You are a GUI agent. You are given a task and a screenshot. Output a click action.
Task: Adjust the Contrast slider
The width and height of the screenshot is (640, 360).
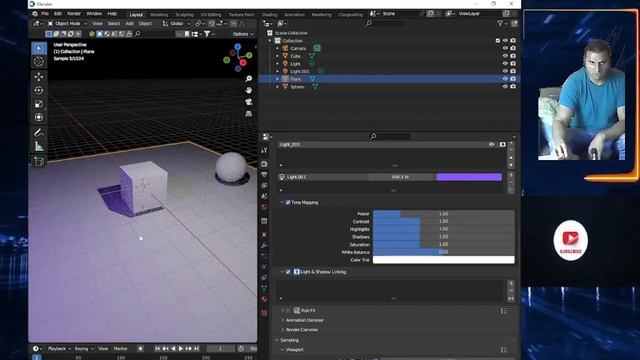coord(444,222)
